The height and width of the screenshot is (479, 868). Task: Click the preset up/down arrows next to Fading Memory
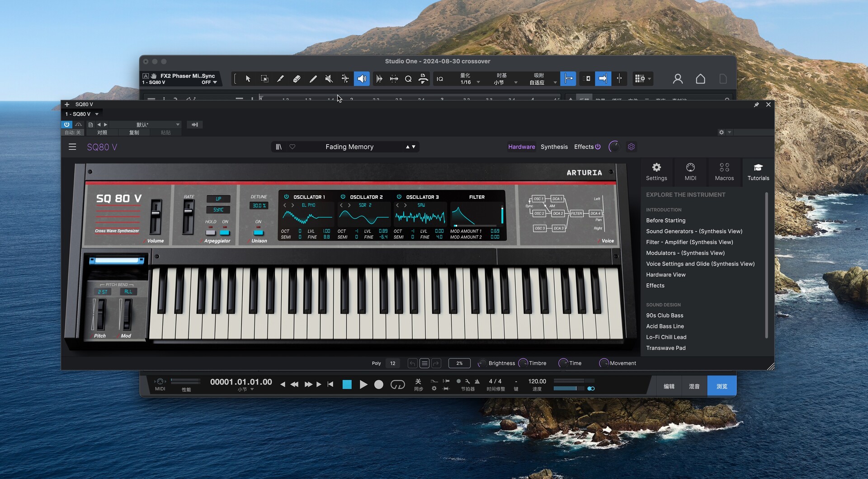(410, 147)
